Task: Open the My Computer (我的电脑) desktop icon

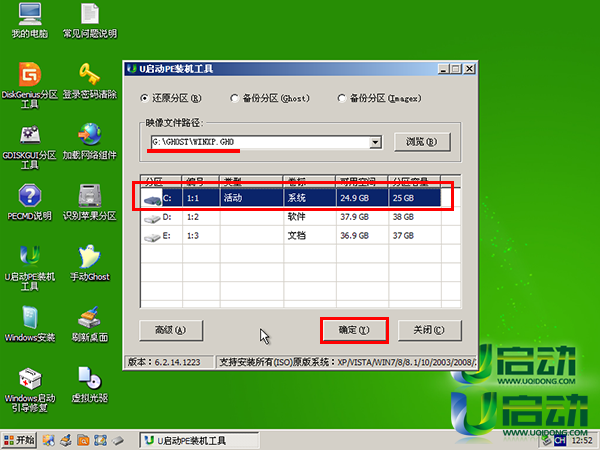Action: [x=30, y=20]
